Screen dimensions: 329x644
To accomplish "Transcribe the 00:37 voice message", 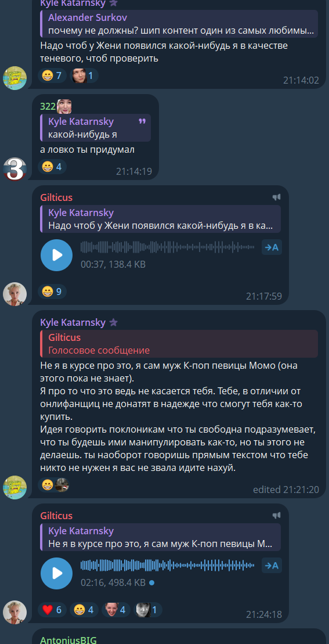I will (272, 247).
